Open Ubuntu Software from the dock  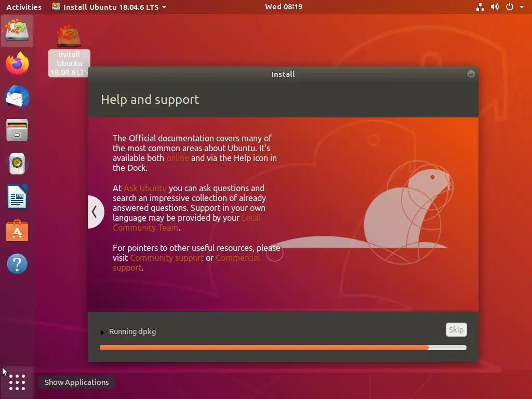point(17,230)
